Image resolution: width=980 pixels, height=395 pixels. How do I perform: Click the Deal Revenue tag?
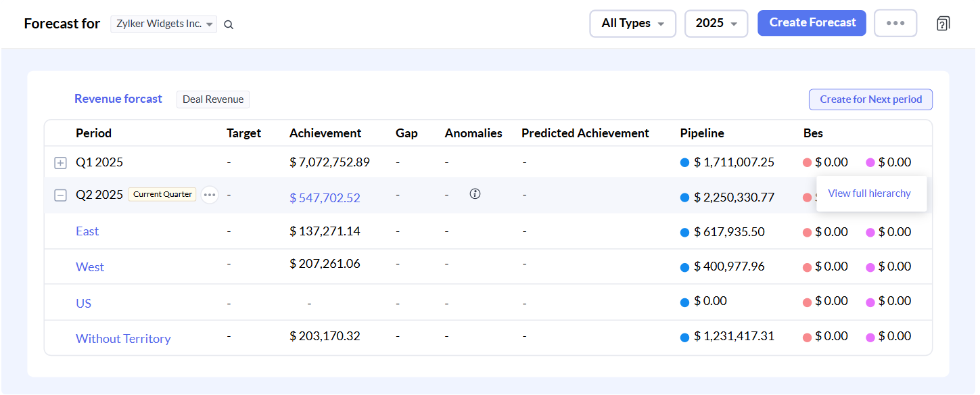click(x=213, y=99)
